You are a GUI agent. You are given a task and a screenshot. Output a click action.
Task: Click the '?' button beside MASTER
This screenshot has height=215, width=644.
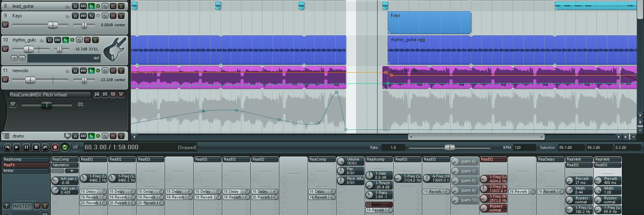point(6,206)
